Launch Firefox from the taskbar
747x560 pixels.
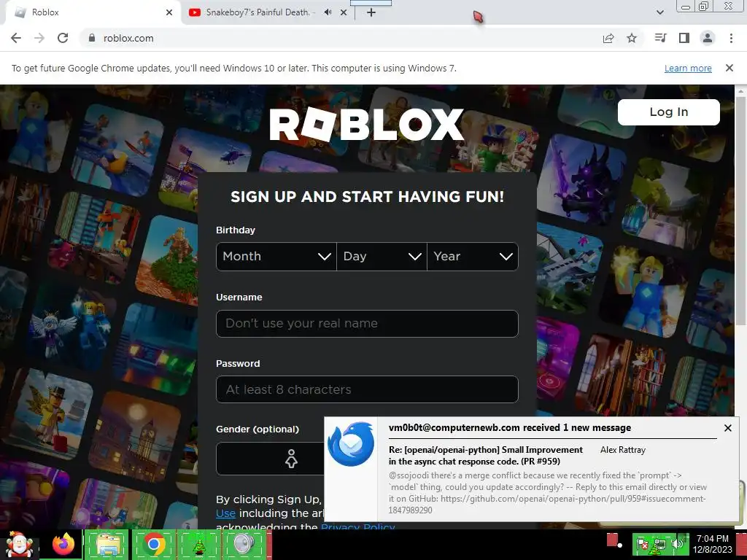[x=63, y=545]
